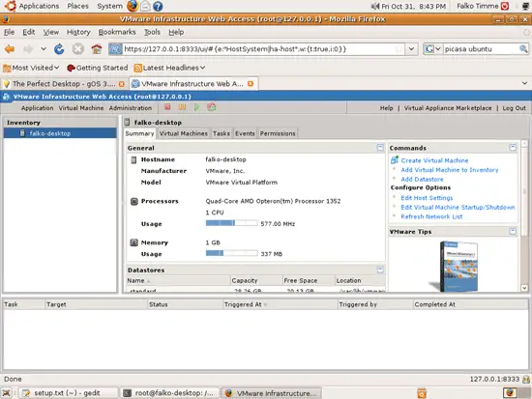Click the browser back arrow

(x=10, y=49)
